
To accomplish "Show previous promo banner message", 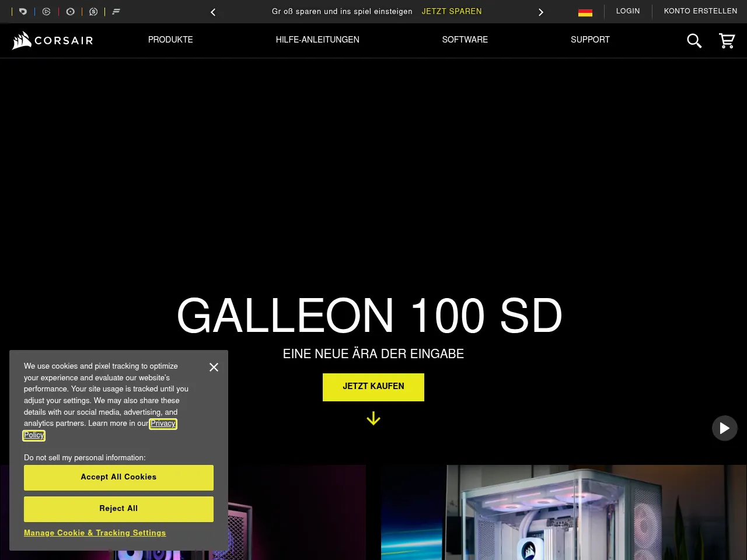I will coord(213,12).
